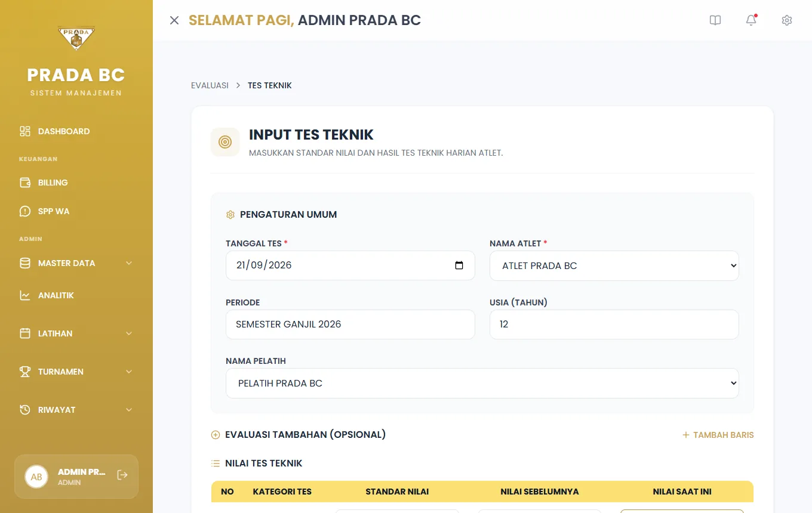812x513 pixels.
Task: Expand the Master Data submenu chevron
Action: (x=129, y=263)
